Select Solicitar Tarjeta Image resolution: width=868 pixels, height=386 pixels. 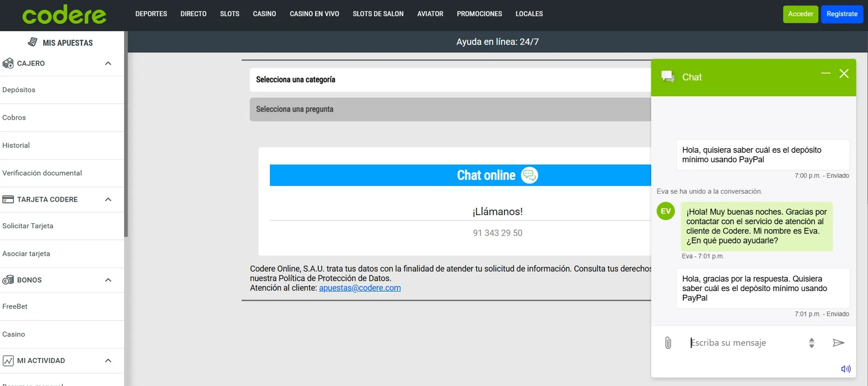[62, 226]
